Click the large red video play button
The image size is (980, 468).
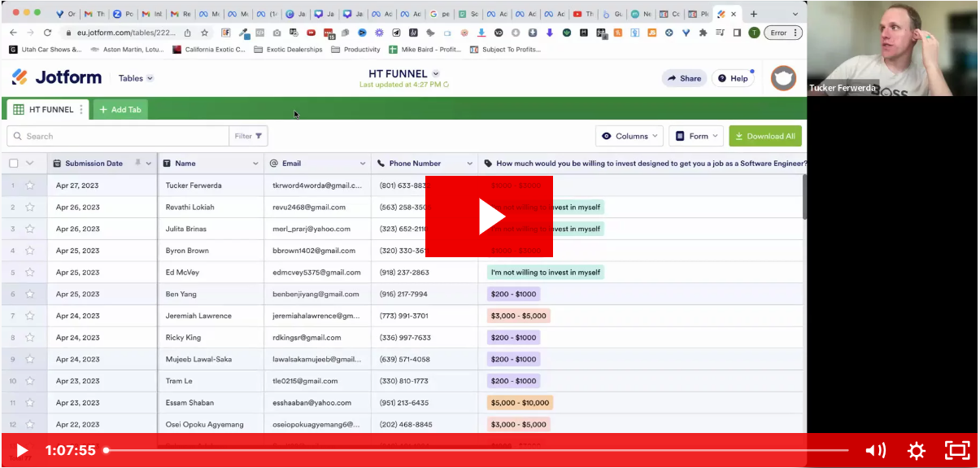pyautogui.click(x=489, y=217)
